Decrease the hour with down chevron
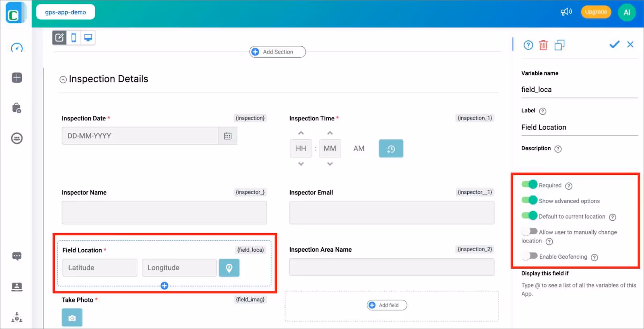The height and width of the screenshot is (329, 644). [x=301, y=164]
